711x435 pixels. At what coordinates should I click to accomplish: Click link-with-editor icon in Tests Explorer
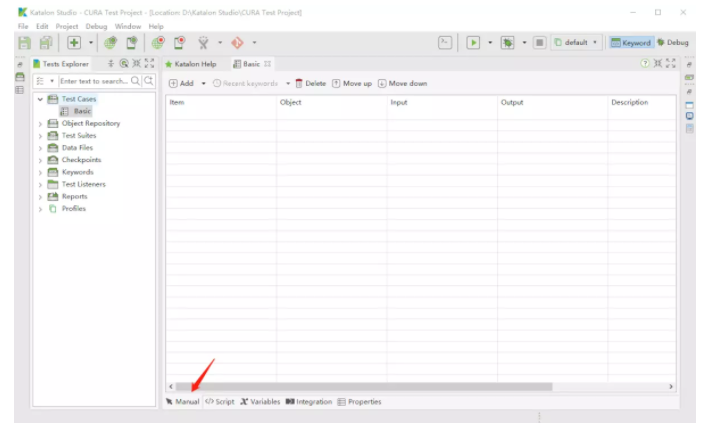123,64
